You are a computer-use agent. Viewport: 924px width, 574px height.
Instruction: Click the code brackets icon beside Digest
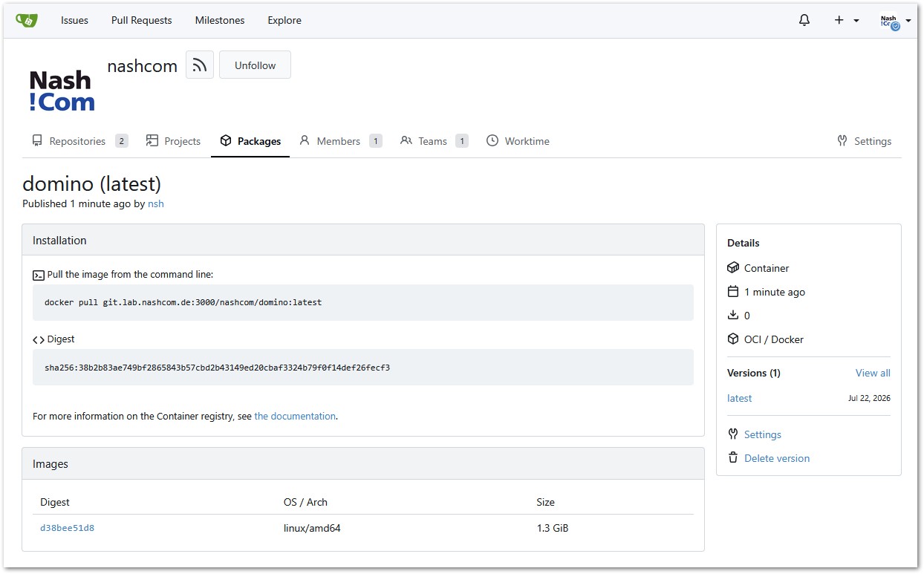[x=39, y=339]
